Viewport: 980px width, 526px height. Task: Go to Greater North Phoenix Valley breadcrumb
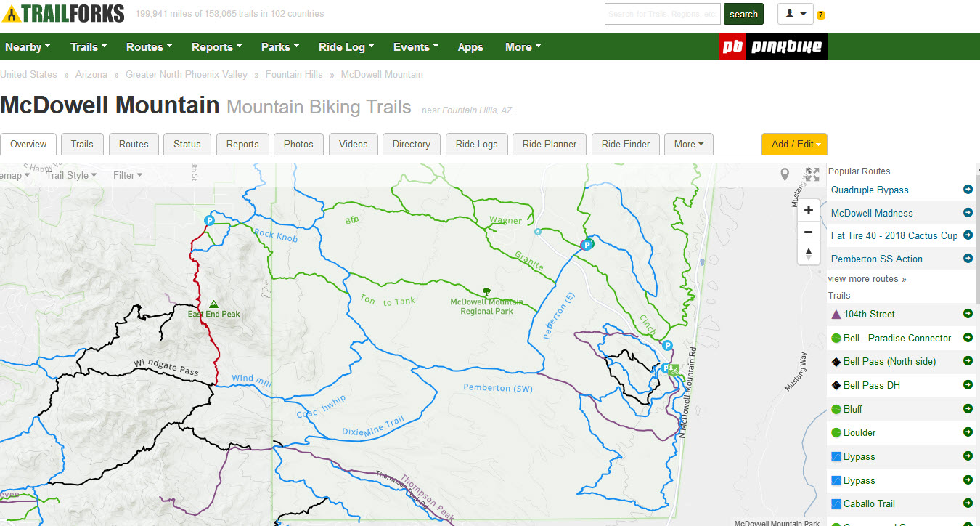click(x=187, y=75)
